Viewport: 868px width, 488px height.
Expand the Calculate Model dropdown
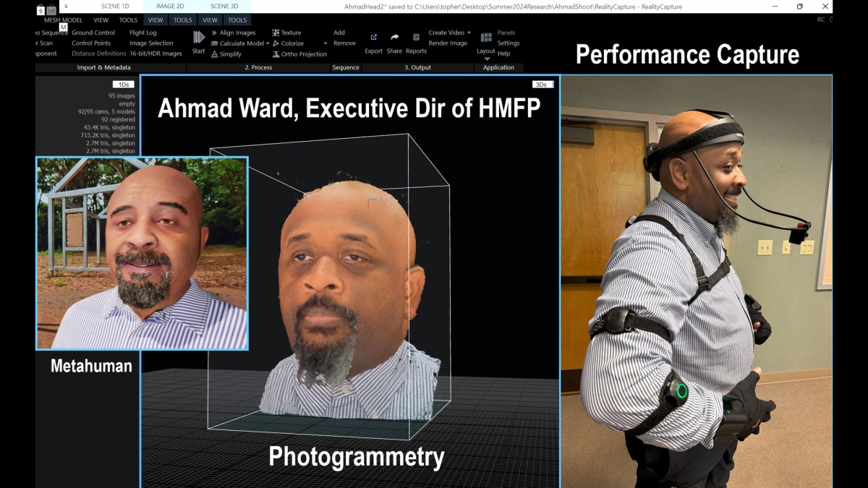click(268, 43)
